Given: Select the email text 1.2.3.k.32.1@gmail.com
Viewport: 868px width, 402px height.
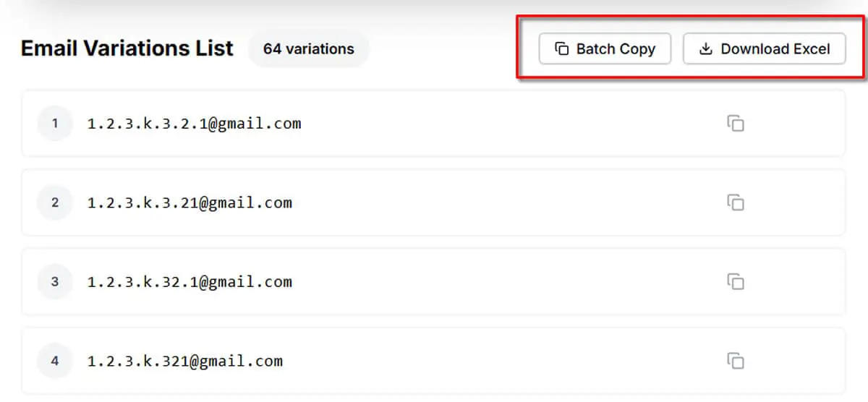Looking at the screenshot, I should click(190, 281).
